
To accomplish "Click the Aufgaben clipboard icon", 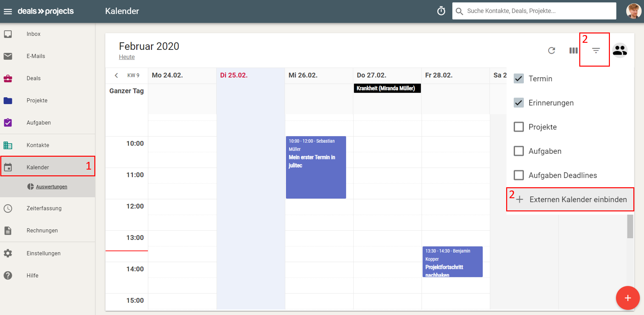I will click(8, 123).
